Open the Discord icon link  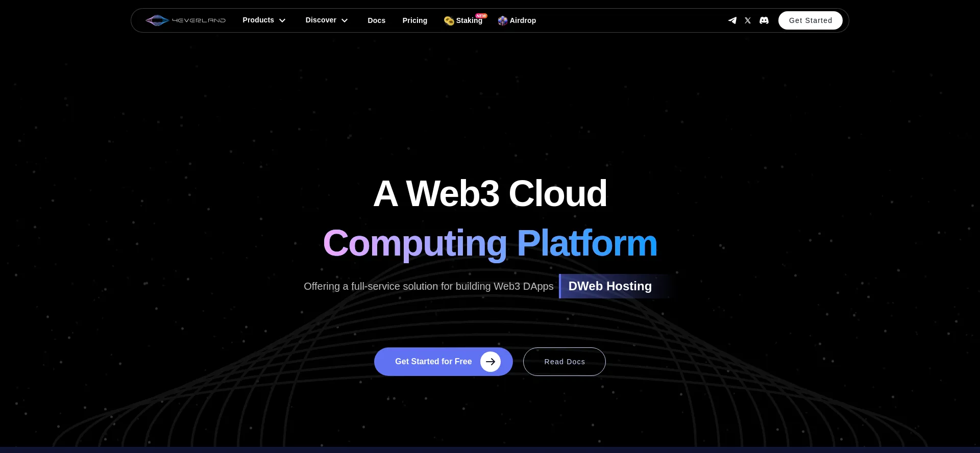764,20
